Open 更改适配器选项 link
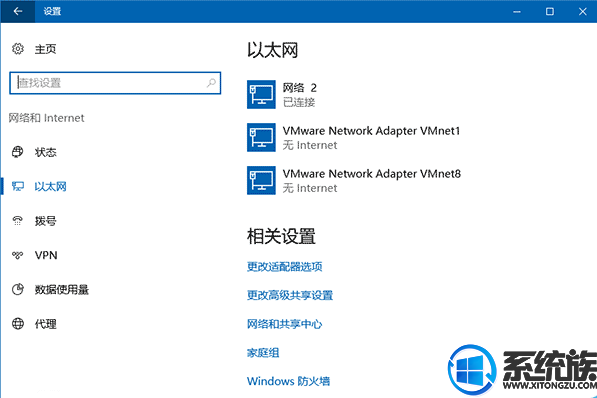Viewport: 597px width, 398px height. click(x=284, y=267)
